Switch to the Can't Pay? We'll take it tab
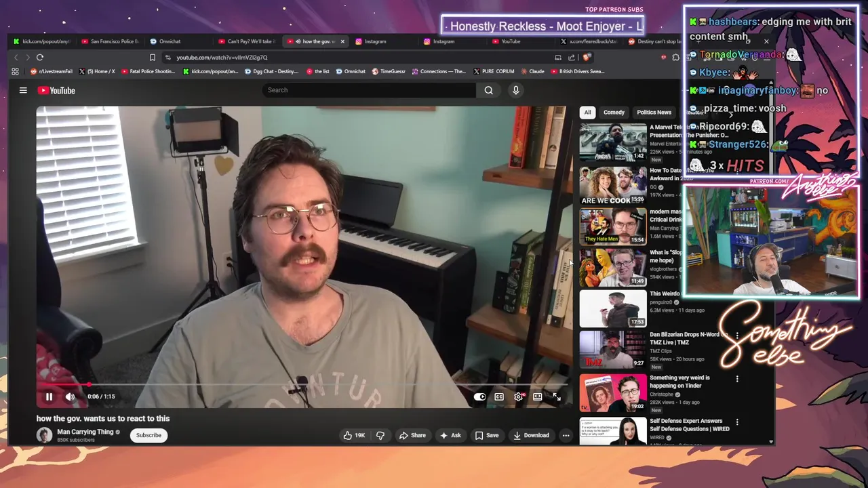868x488 pixels. click(246, 41)
